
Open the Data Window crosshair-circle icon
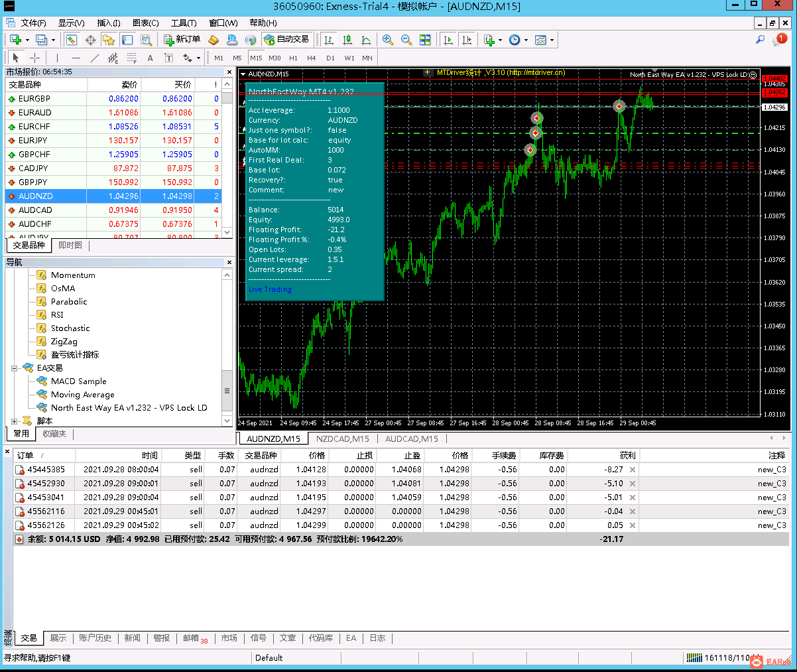pyautogui.click(x=90, y=40)
